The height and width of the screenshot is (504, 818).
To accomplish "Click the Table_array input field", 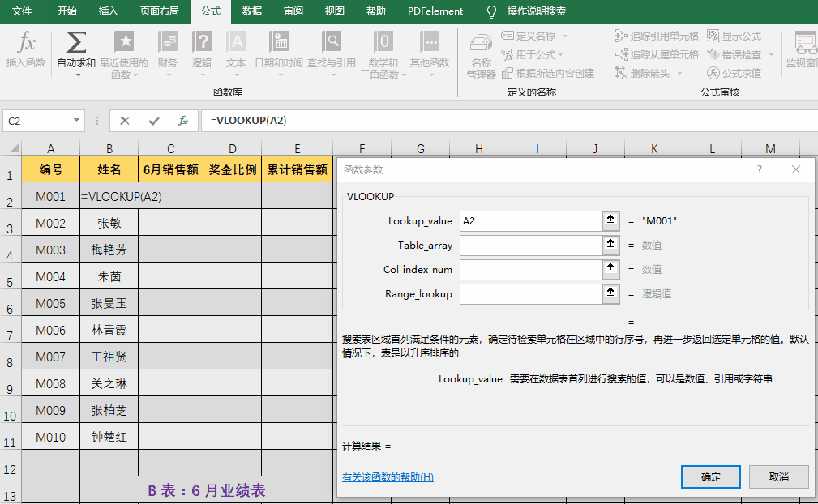I will point(531,245).
